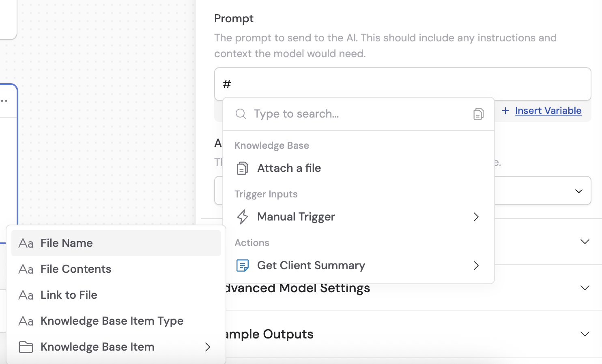Select File Contents from the variable menu
The height and width of the screenshot is (364, 602).
(75, 269)
